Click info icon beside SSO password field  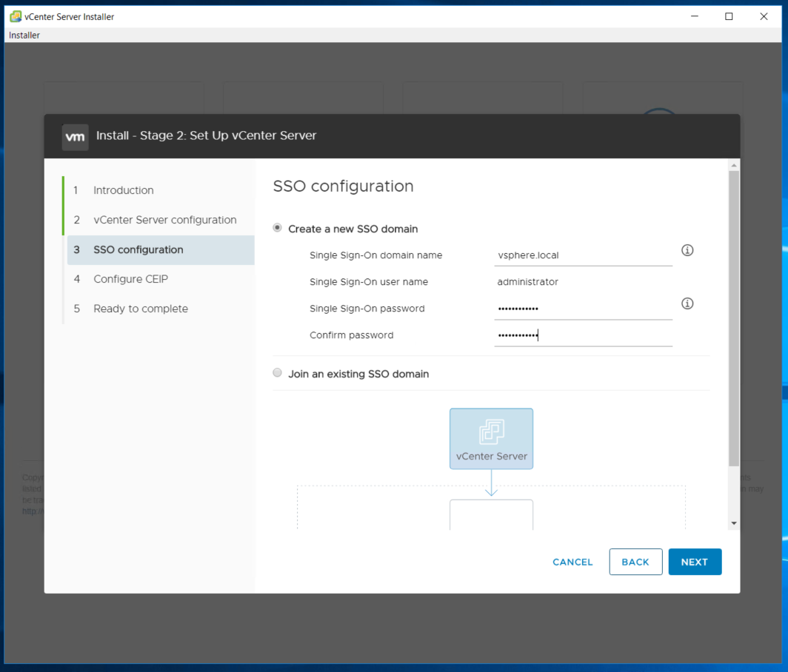click(687, 303)
